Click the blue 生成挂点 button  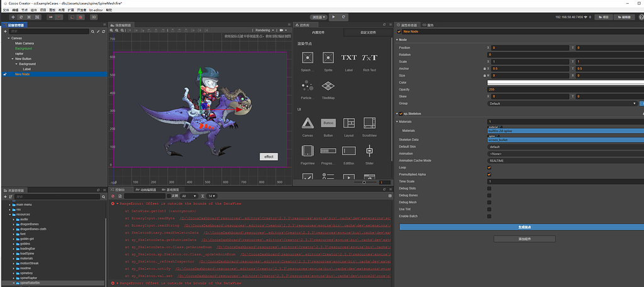[x=525, y=227]
